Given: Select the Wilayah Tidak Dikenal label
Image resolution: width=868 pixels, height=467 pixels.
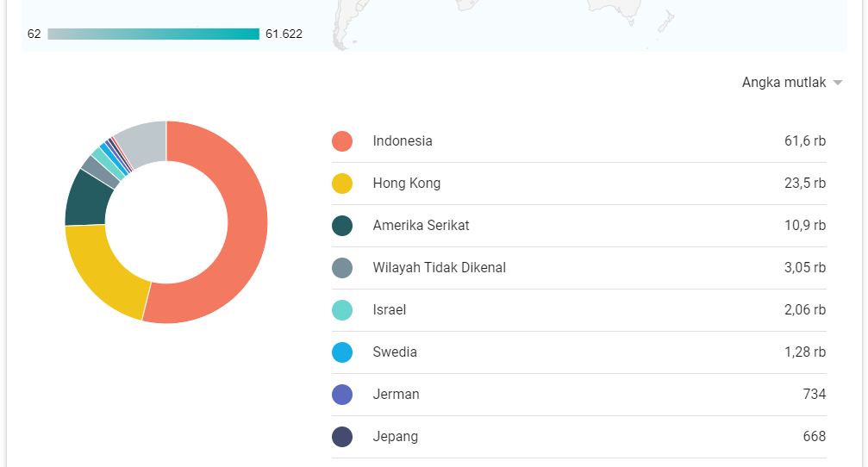Looking at the screenshot, I should 439,268.
